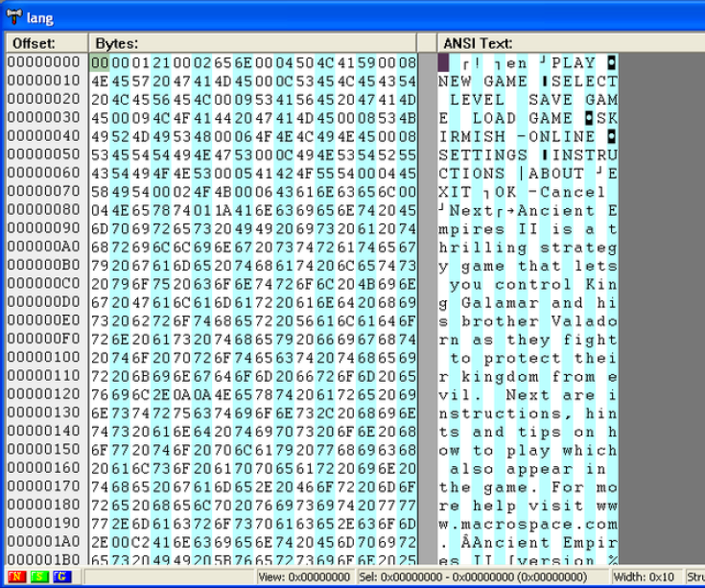705x588 pixels.
Task: Select offset row 000000B0
Action: (x=43, y=265)
